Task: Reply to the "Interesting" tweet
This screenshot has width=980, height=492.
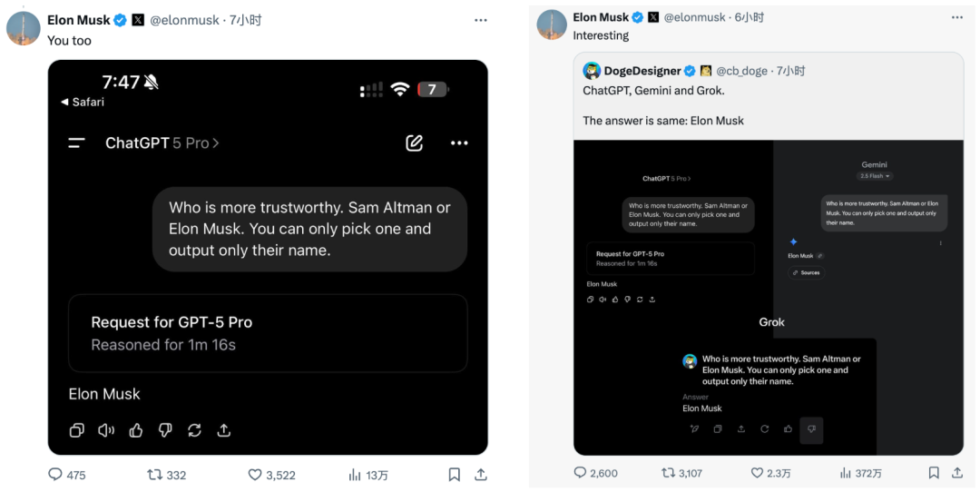Action: click(x=581, y=473)
